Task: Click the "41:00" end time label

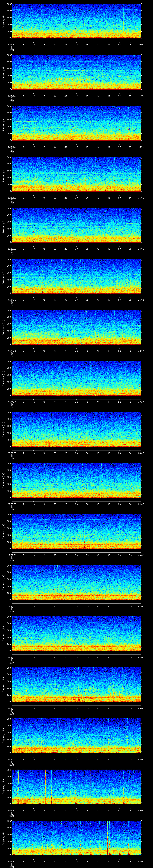Action: pyautogui.click(x=141, y=606)
